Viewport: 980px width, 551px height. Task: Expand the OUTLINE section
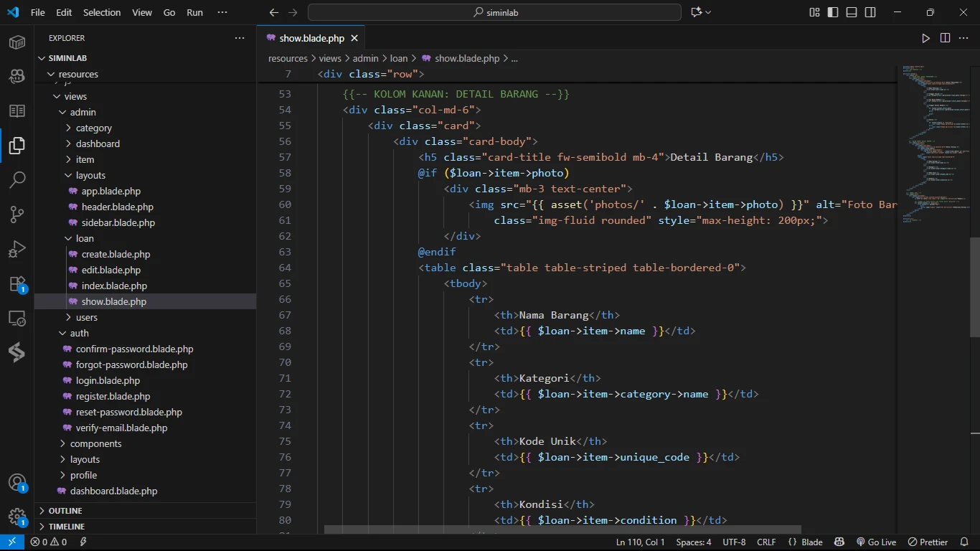click(x=65, y=511)
